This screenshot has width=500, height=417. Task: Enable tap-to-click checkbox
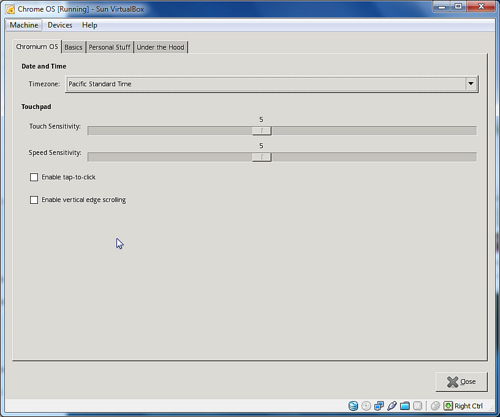[34, 177]
